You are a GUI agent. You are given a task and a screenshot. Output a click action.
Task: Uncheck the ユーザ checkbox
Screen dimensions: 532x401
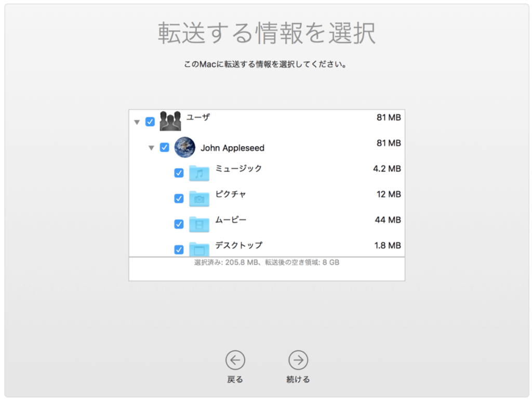tap(150, 122)
